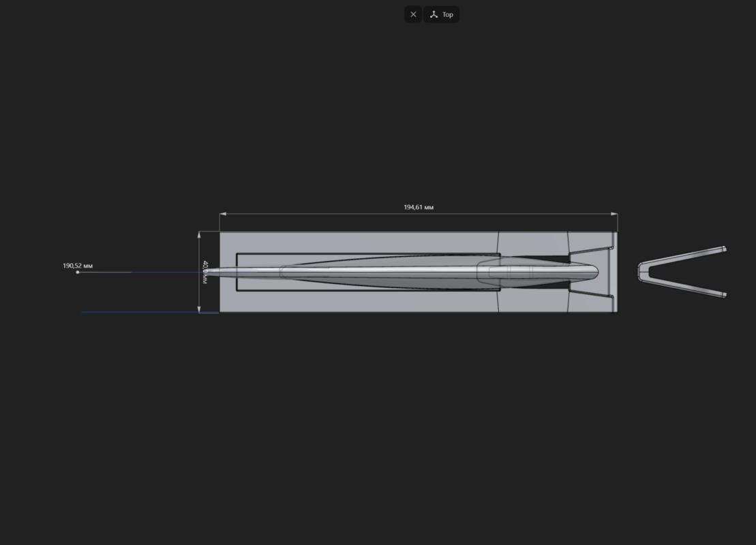Open the Top view orientation selector

(x=441, y=14)
